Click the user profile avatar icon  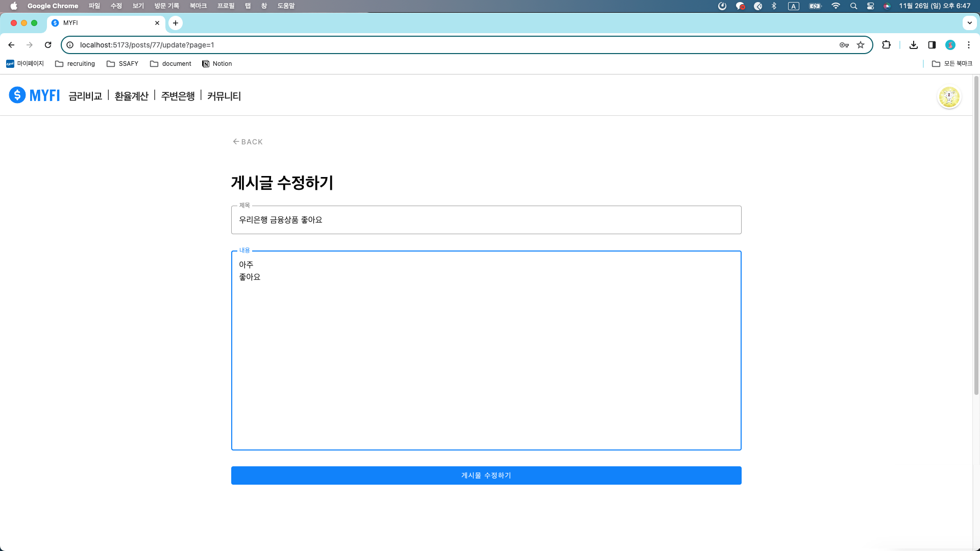(949, 97)
